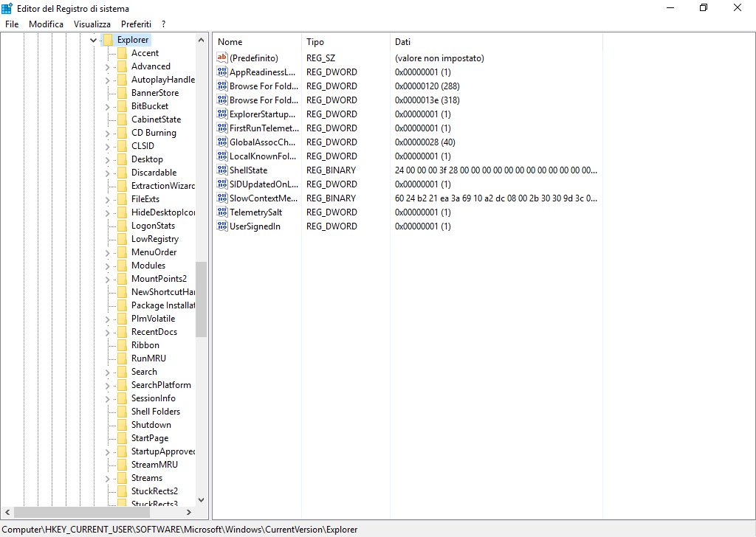756x537 pixels.
Task: Click the tree horizontal scrollbar right arrow
Action: pyautogui.click(x=188, y=512)
